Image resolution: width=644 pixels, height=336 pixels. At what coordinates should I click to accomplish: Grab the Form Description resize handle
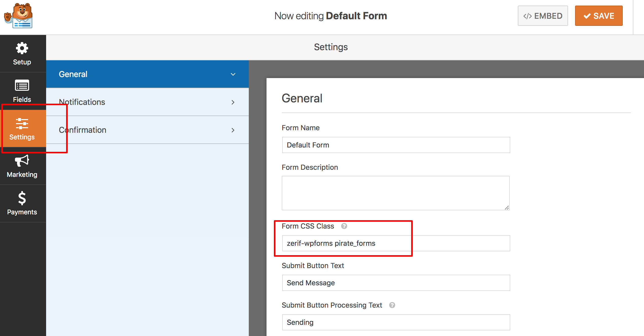click(507, 208)
